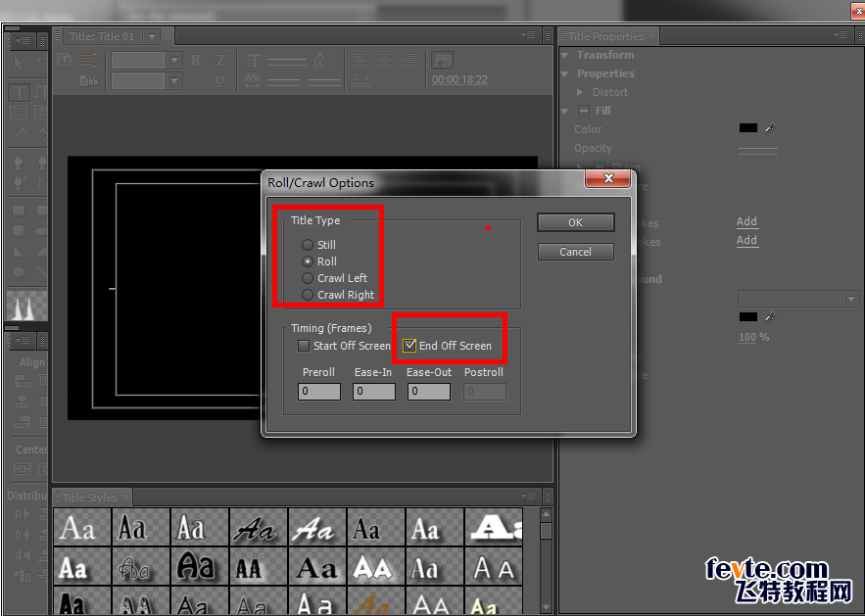Toggle Underline text formatting
The width and height of the screenshot is (865, 616).
point(220,80)
